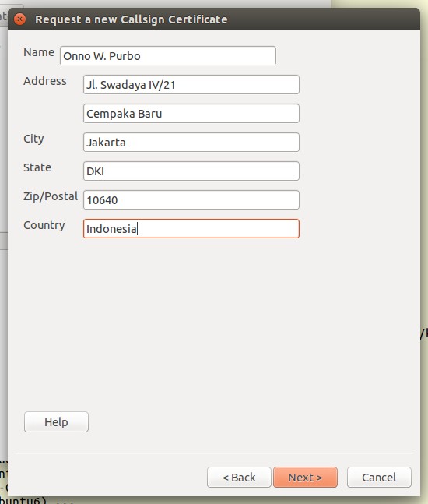Click the dialog title Request a new Callsign Certificate
428x504 pixels.
tap(132, 19)
